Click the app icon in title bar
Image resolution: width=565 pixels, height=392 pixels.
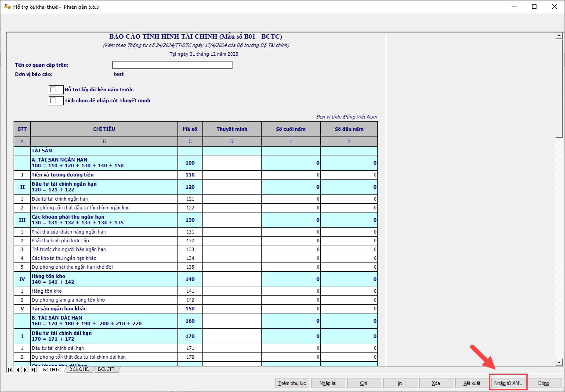(7, 7)
